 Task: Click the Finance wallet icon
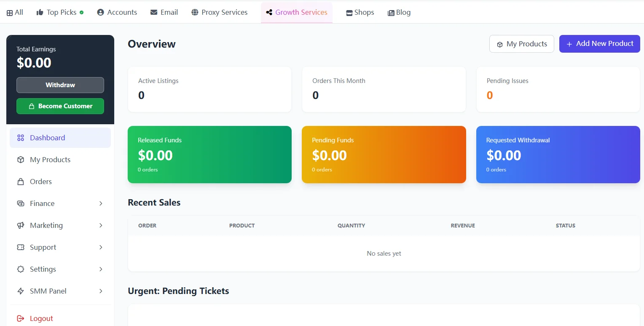point(21,203)
